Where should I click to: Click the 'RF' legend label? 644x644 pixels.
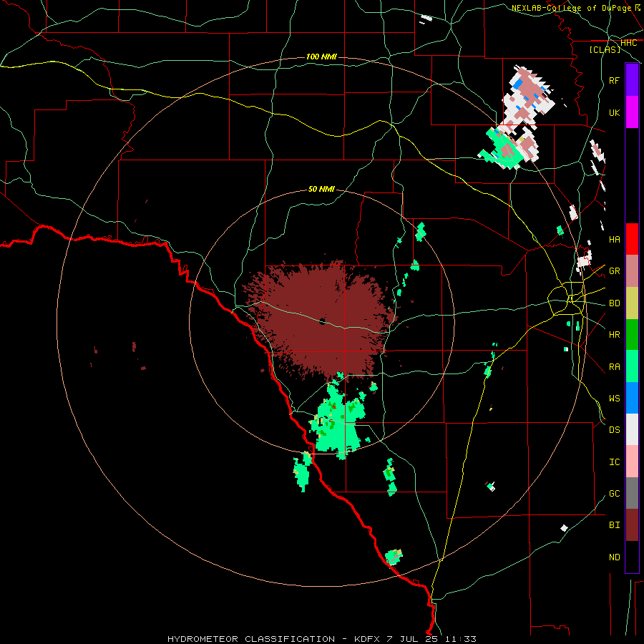[x=614, y=80]
